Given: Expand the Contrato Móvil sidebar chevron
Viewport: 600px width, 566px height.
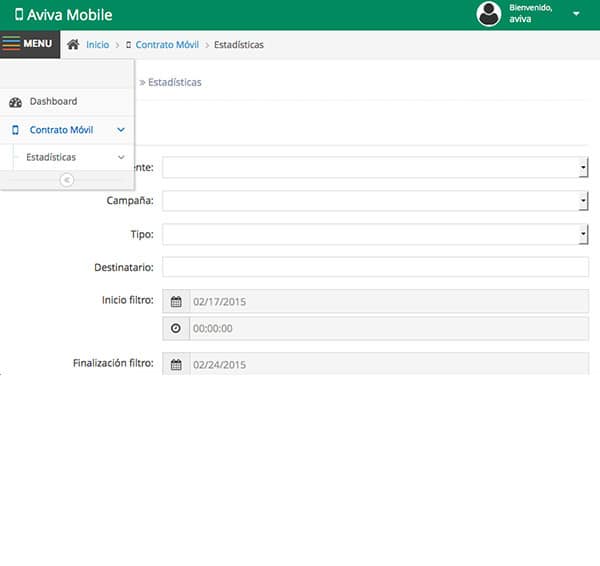Looking at the screenshot, I should coord(120,130).
